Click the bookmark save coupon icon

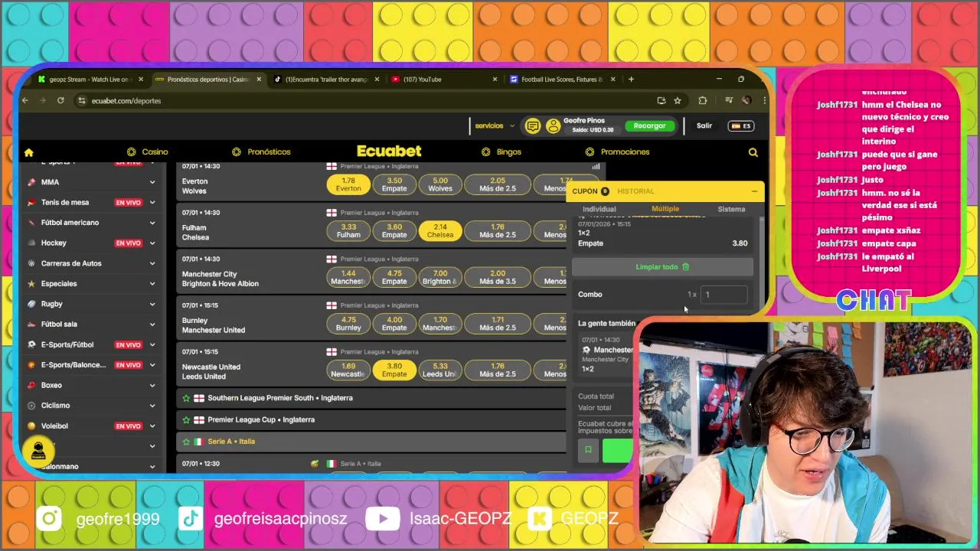click(x=588, y=450)
